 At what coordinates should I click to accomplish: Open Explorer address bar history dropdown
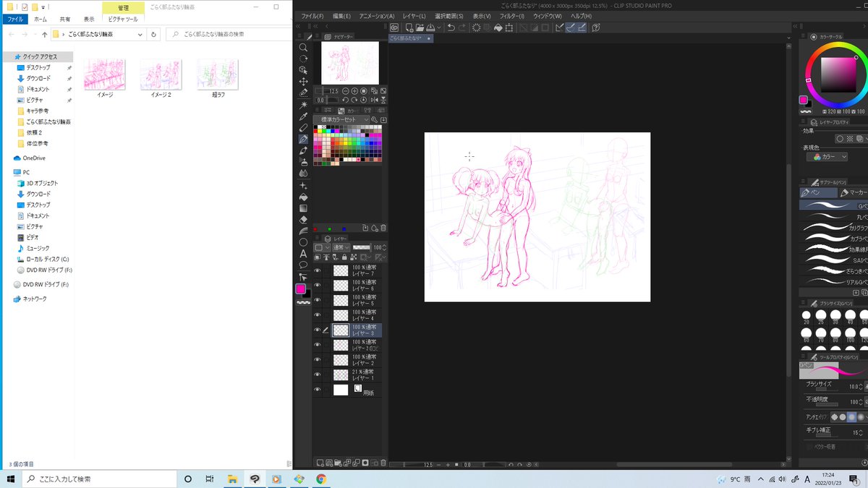pos(140,34)
